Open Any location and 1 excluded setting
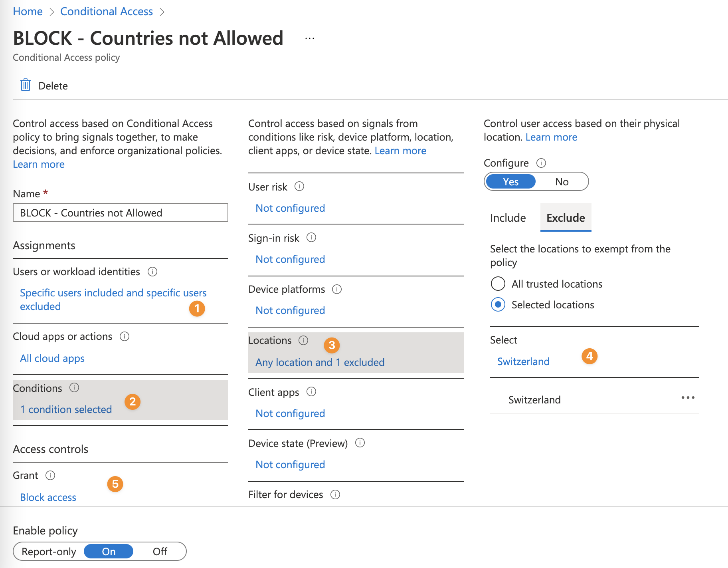This screenshot has height=568, width=728. click(320, 362)
